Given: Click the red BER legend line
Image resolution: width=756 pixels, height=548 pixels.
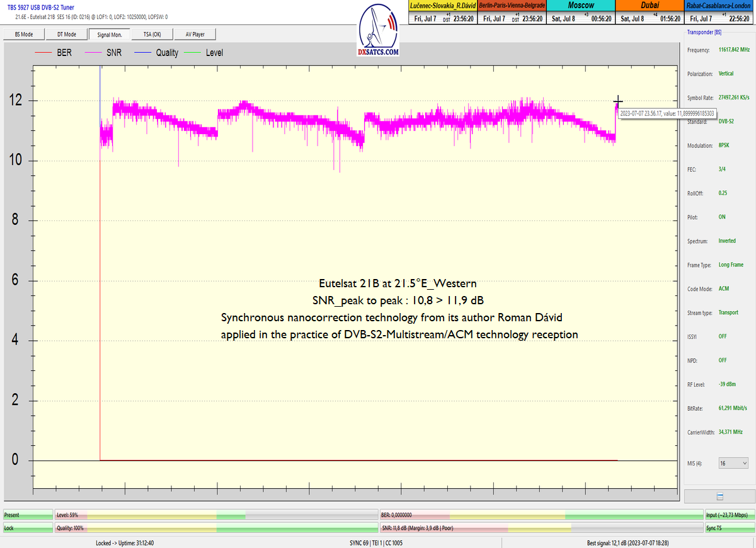Looking at the screenshot, I should point(42,53).
